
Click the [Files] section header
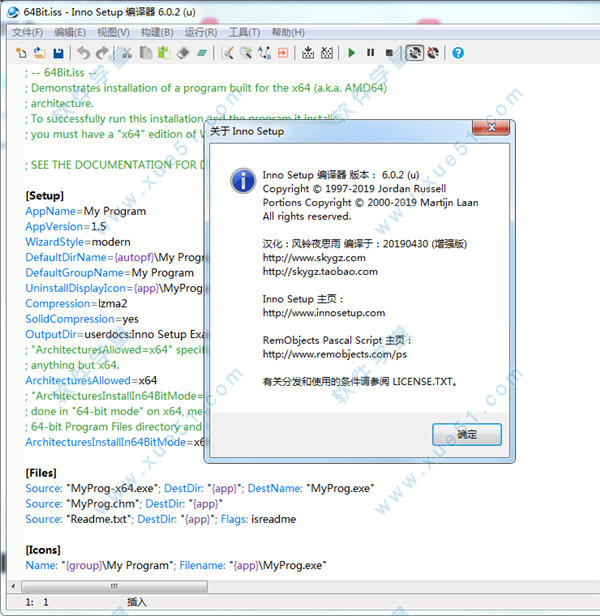(41, 473)
